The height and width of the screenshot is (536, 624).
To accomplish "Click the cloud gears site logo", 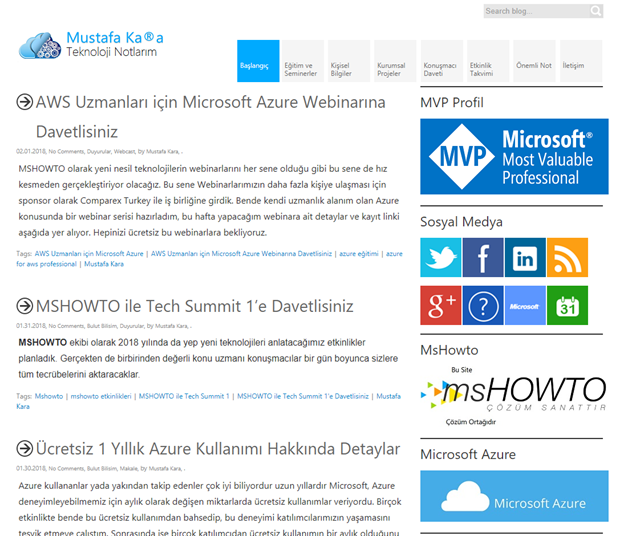I will [40, 45].
